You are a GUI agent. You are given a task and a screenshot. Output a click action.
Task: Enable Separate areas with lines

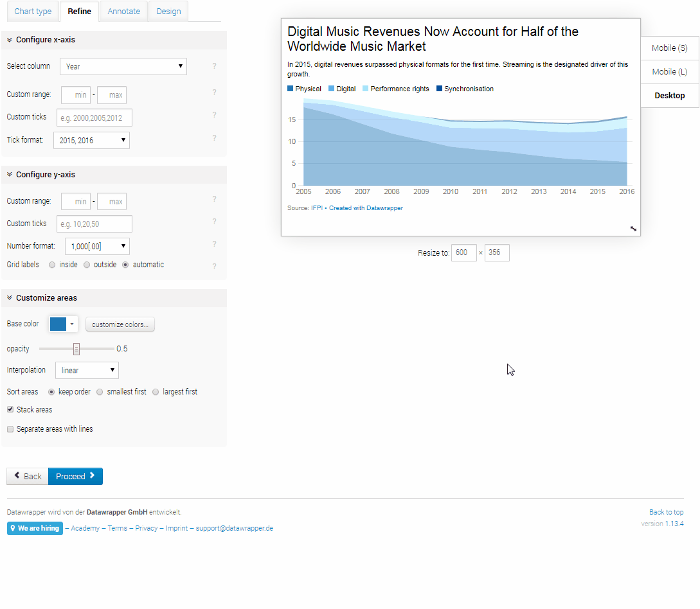[x=10, y=429]
